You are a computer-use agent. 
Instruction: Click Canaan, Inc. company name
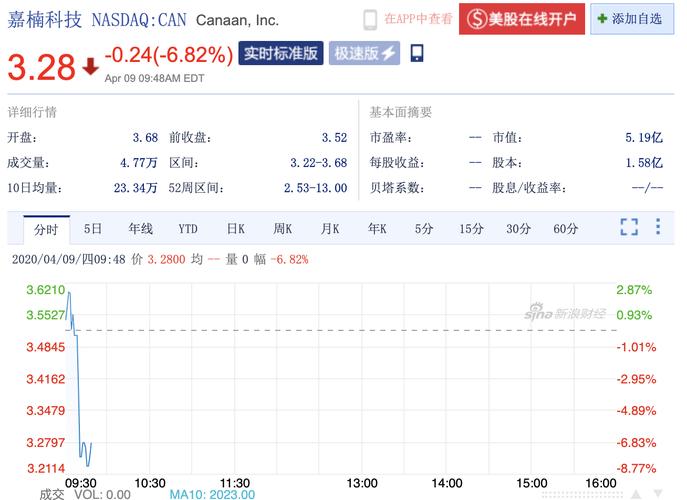pyautogui.click(x=237, y=20)
